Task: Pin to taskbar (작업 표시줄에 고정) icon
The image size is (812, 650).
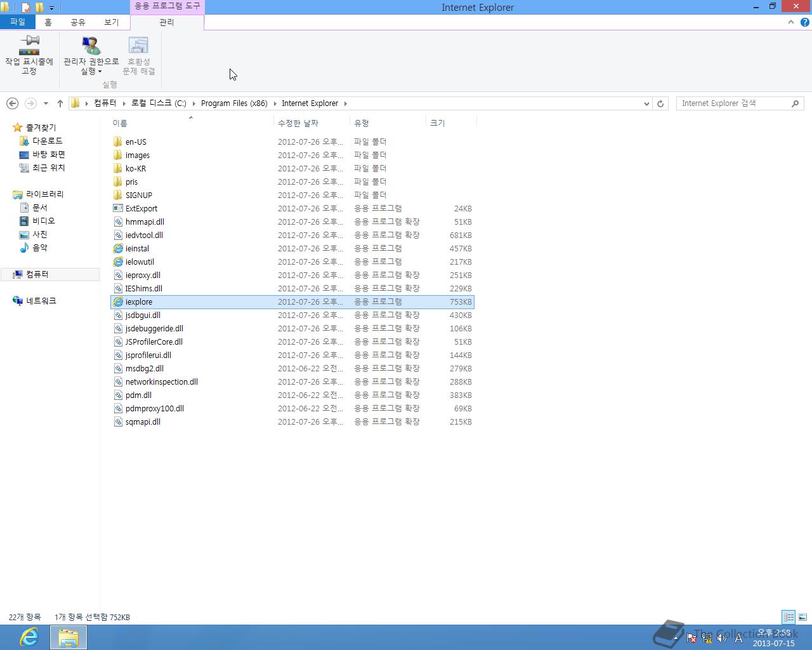Action: (x=29, y=46)
